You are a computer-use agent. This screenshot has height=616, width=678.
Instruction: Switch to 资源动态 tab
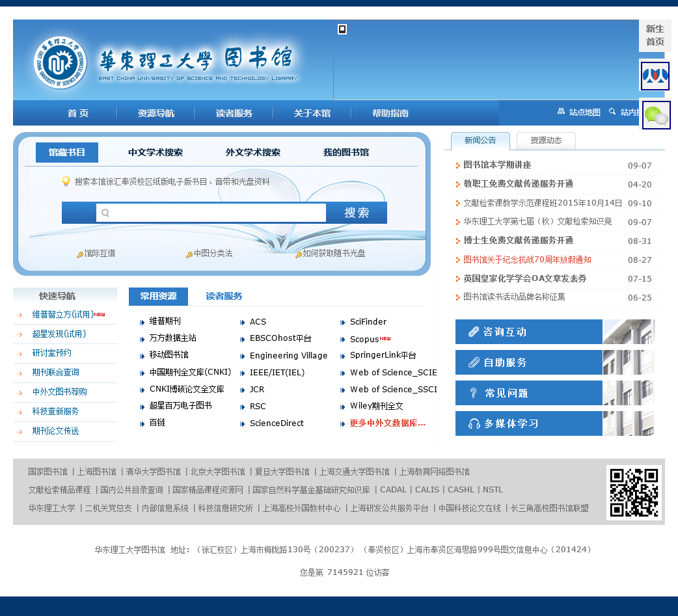(546, 141)
